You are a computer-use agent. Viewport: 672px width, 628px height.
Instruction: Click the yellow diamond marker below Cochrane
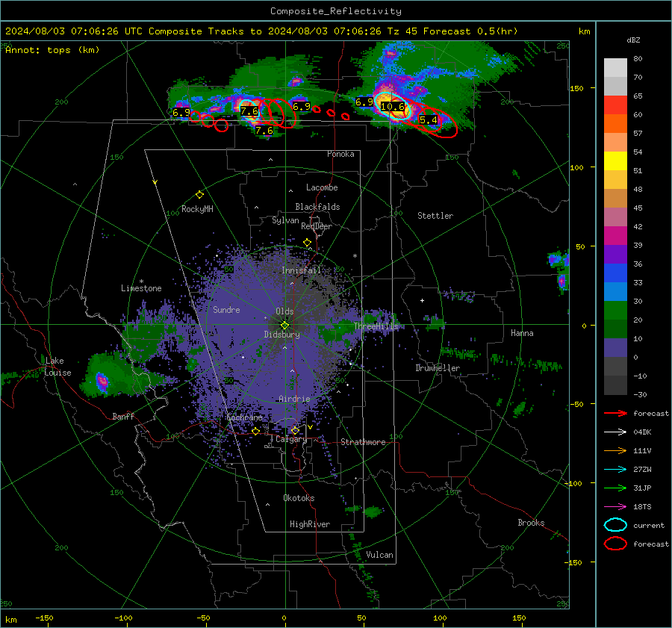(x=255, y=431)
